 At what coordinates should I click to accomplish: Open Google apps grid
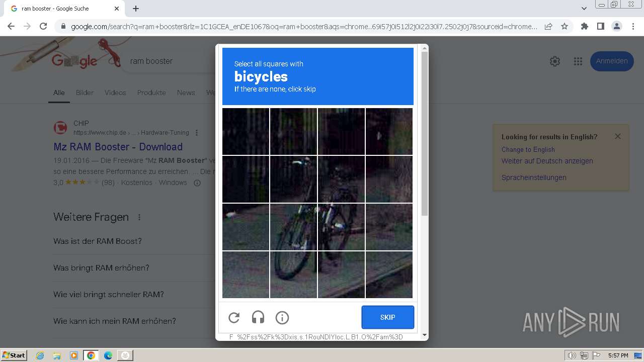[x=578, y=61]
